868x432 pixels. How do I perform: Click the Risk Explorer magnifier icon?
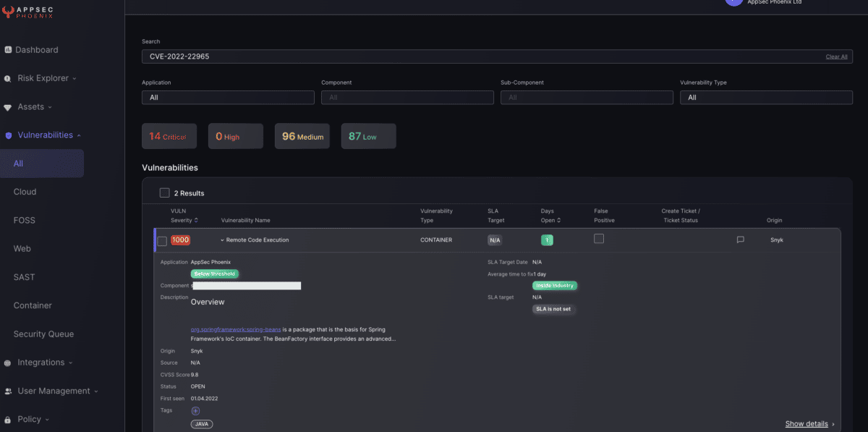pos(8,79)
